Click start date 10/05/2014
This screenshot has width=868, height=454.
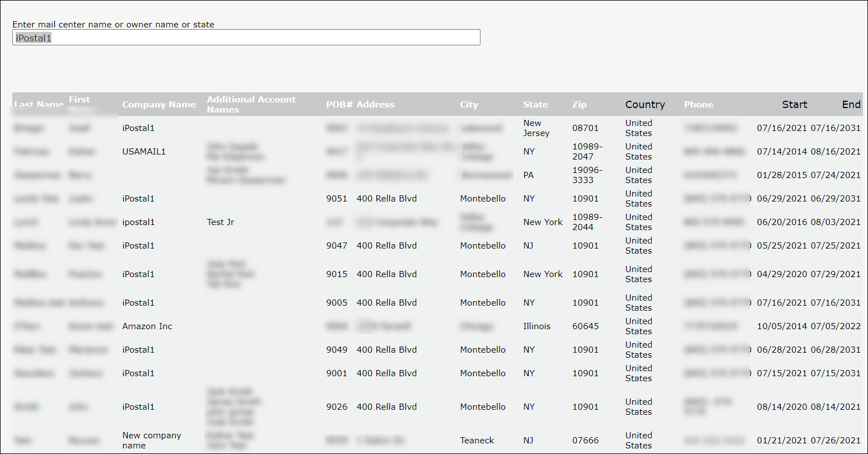point(782,326)
